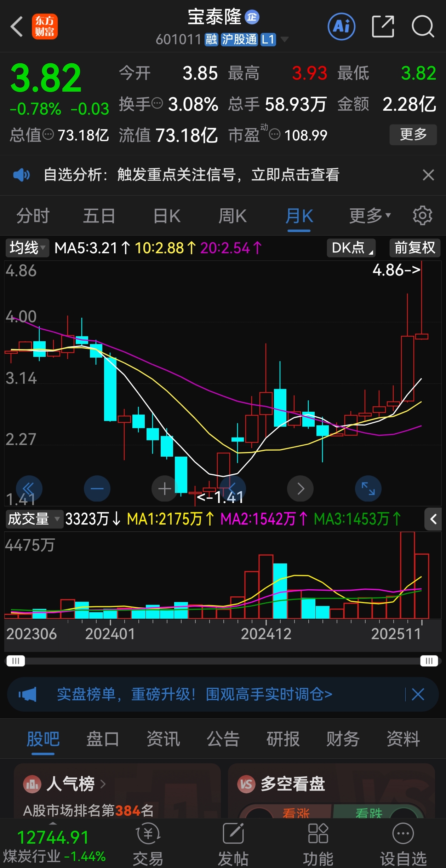Open chart settings gear icon

click(x=422, y=216)
